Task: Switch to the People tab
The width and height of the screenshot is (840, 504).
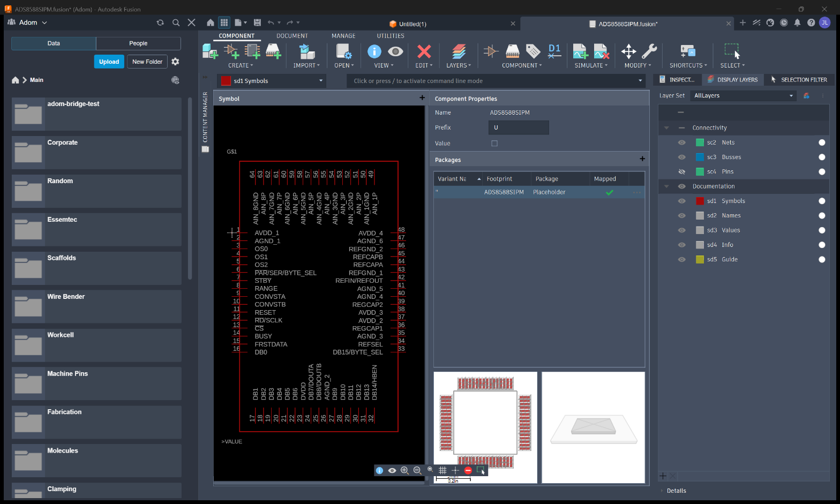Action: click(138, 43)
